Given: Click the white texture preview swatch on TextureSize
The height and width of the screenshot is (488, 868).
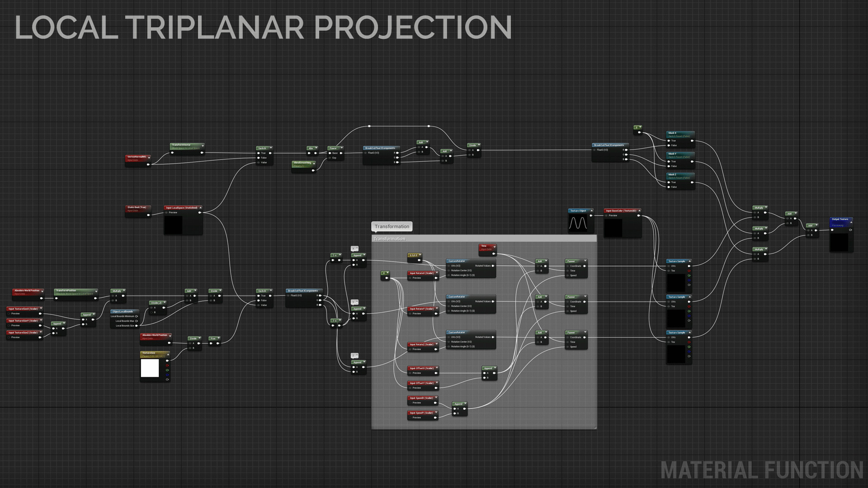Looking at the screenshot, I should tap(150, 368).
